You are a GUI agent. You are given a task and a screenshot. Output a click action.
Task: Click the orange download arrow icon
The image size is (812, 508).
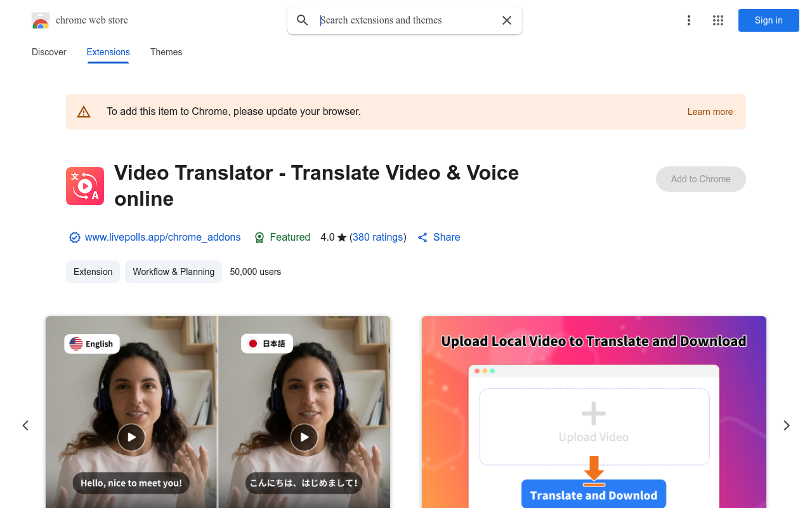594,471
